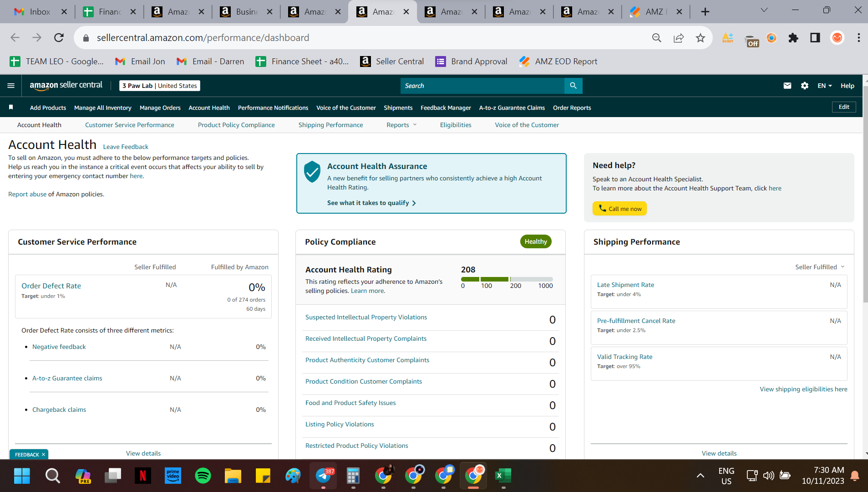Open the Seller Central bookmark
This screenshot has height=492, width=868.
[392, 61]
